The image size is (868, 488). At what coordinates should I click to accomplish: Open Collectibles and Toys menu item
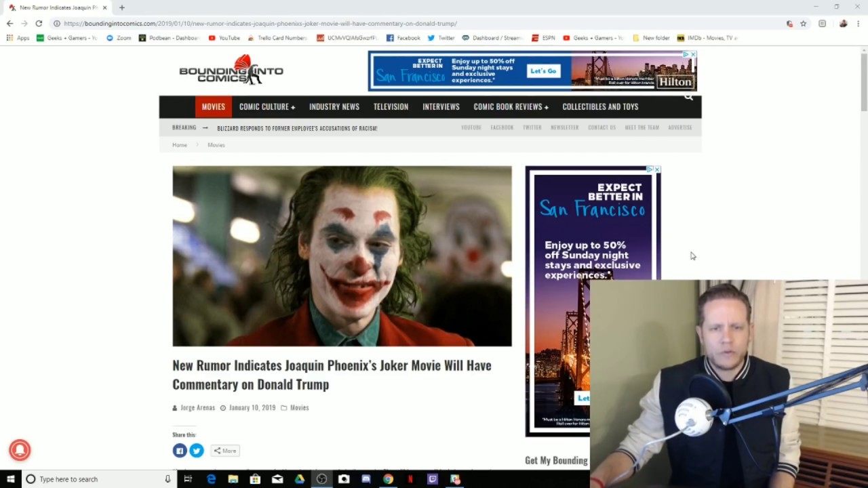600,106
